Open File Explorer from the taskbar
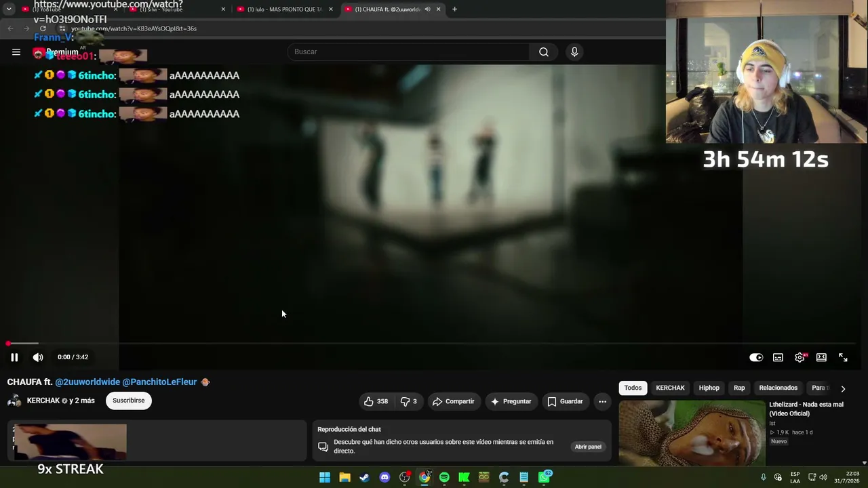 344,477
